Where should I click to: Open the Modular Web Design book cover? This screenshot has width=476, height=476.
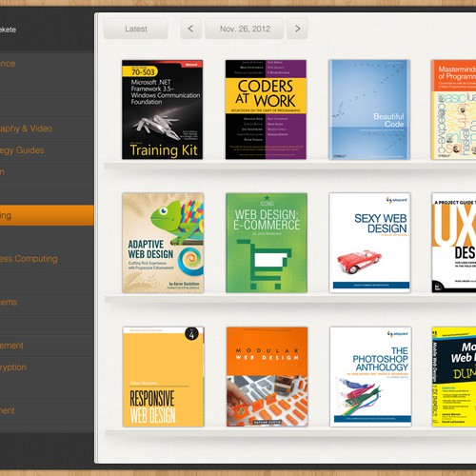[x=268, y=377]
